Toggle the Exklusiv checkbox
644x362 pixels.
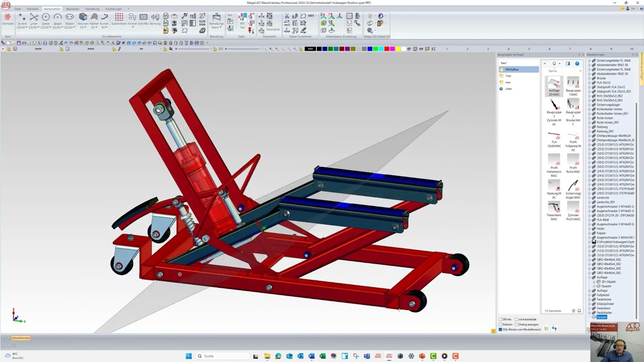pyautogui.click(x=500, y=324)
